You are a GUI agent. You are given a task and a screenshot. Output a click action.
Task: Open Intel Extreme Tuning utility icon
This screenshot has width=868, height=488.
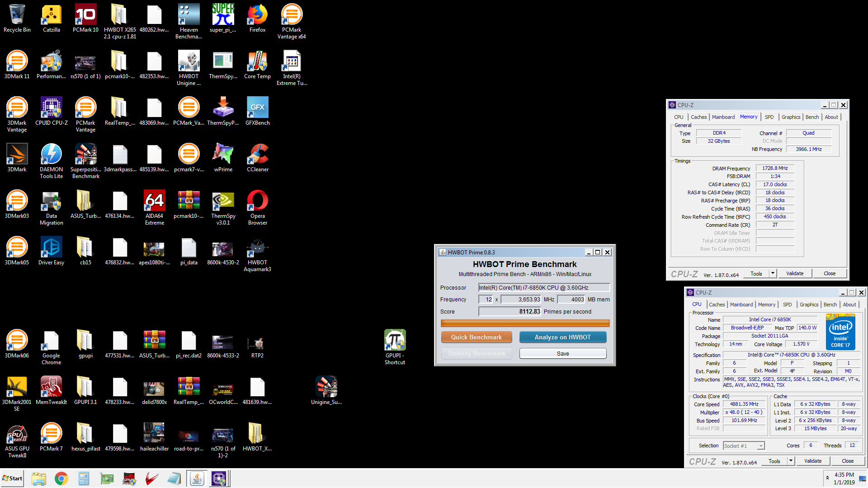coord(292,68)
